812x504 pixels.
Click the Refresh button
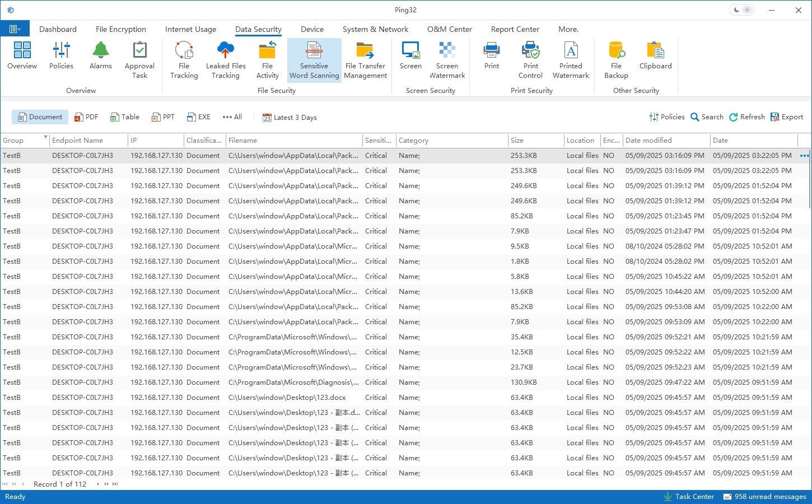pos(747,117)
